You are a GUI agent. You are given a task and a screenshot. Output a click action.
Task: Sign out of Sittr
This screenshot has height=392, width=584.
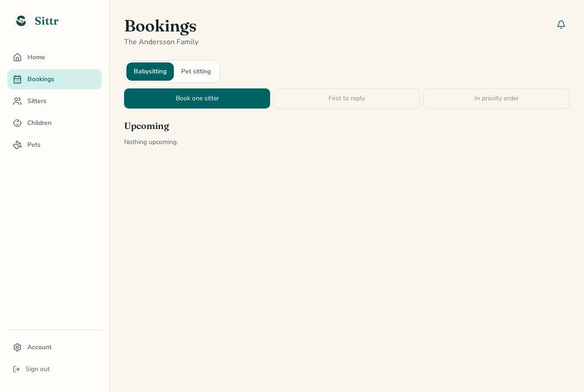tap(54, 369)
